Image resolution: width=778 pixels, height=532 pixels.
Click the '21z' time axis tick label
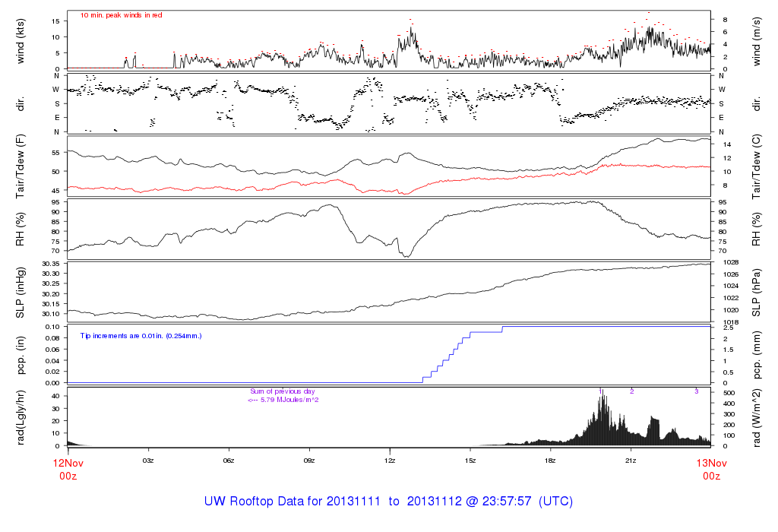(630, 461)
